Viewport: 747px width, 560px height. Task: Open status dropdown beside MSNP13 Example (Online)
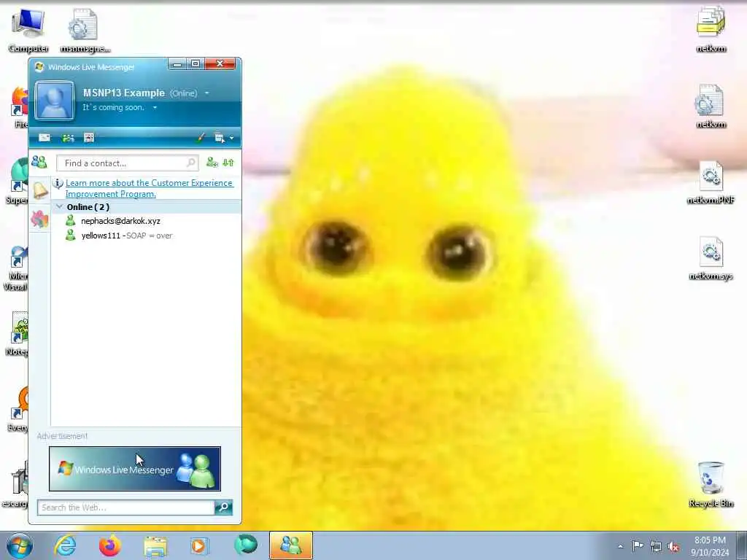206,93
